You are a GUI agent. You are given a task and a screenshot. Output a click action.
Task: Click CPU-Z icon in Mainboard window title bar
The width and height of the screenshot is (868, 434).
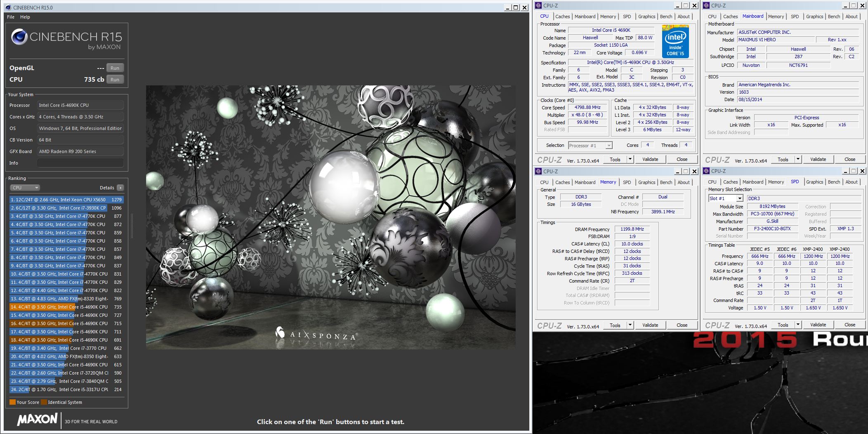click(706, 5)
